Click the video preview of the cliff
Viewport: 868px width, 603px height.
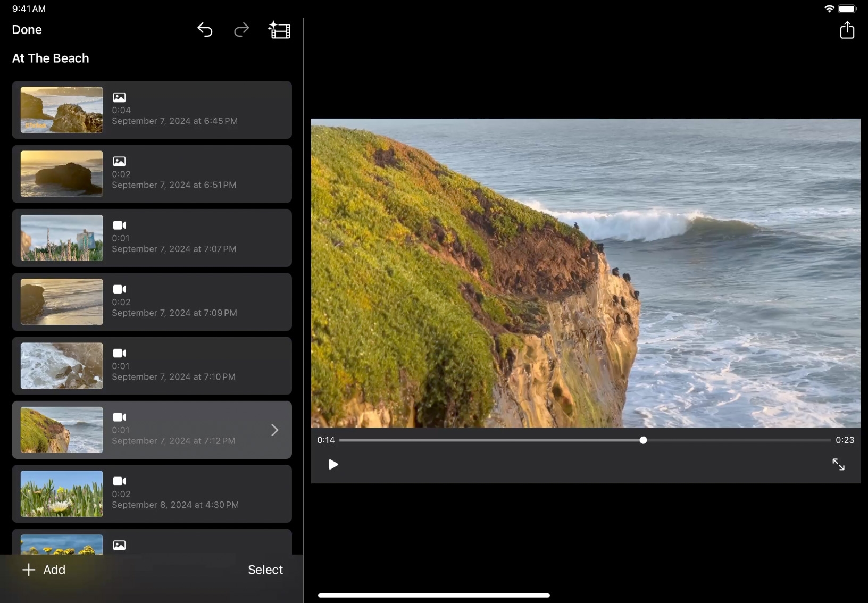tap(586, 273)
